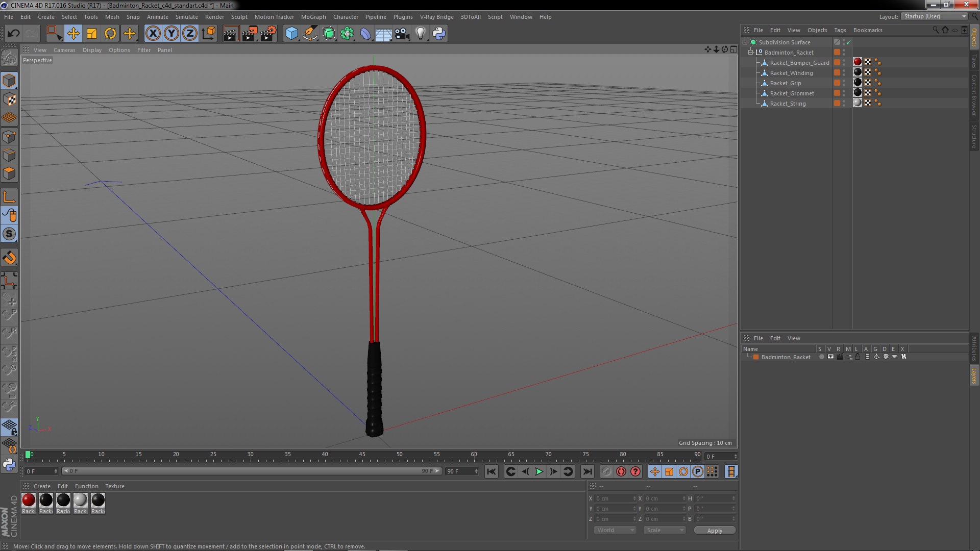
Task: Open the Sculpt menu
Action: [x=239, y=17]
